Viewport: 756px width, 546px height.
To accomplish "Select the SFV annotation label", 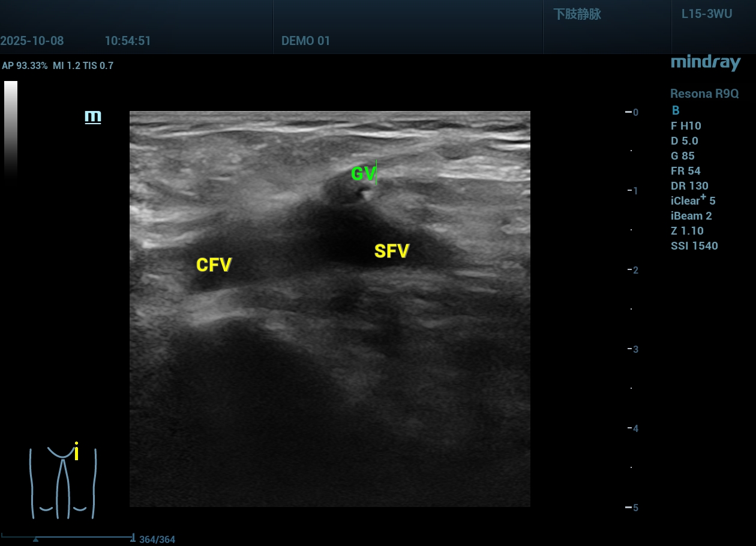I will 392,251.
